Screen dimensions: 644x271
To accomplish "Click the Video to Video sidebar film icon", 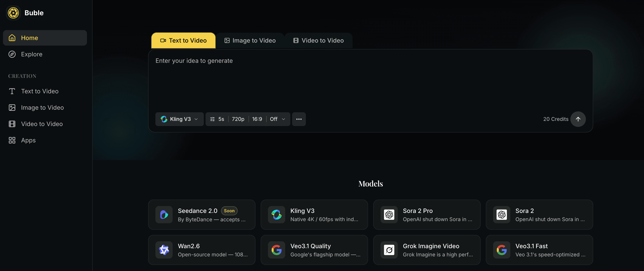I will (12, 124).
